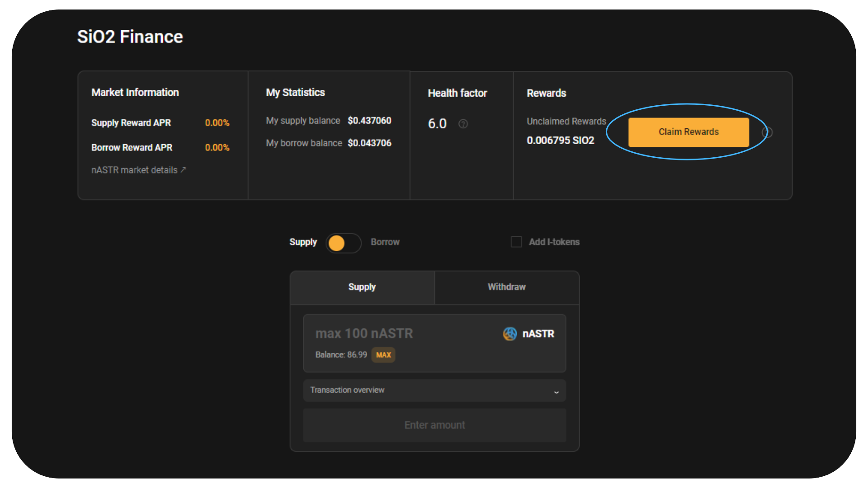This screenshot has width=868, height=488.
Task: Click the Health factor help question icon
Action: point(463,124)
